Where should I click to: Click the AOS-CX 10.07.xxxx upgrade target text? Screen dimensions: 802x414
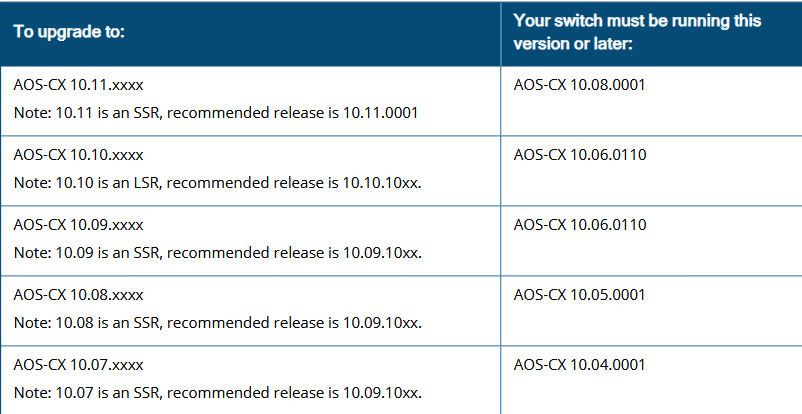79,365
